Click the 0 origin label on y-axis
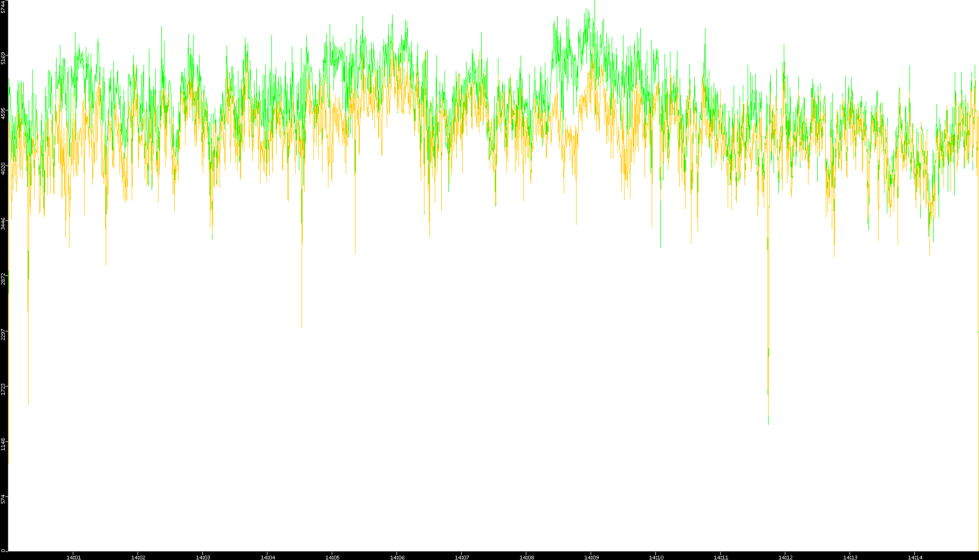The width and height of the screenshot is (979, 560). click(3, 550)
